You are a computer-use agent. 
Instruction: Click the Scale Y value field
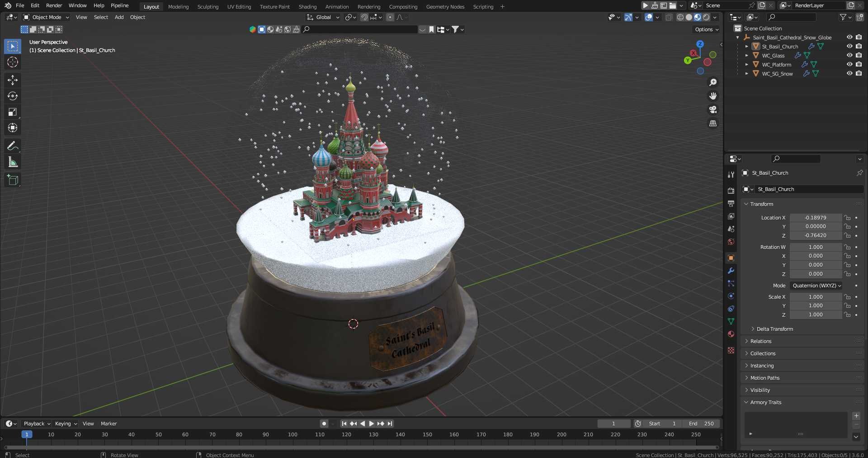click(x=816, y=305)
